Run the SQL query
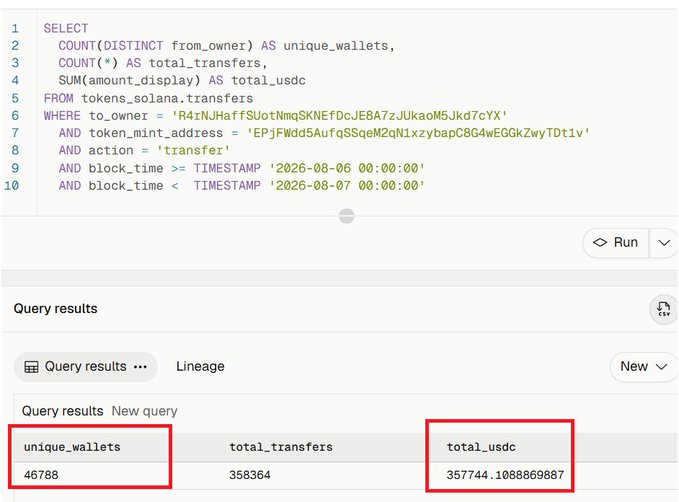The height and width of the screenshot is (502, 679). (615, 243)
